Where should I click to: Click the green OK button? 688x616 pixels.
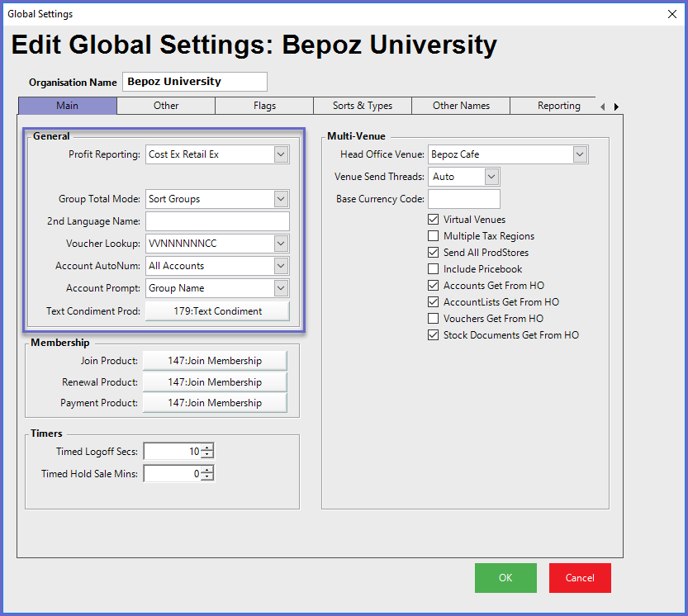[x=505, y=578]
